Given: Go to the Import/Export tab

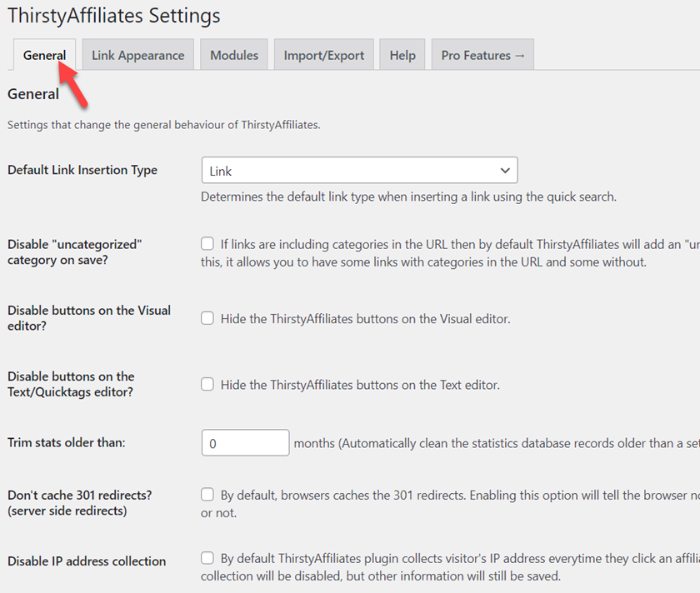Looking at the screenshot, I should pyautogui.click(x=323, y=55).
